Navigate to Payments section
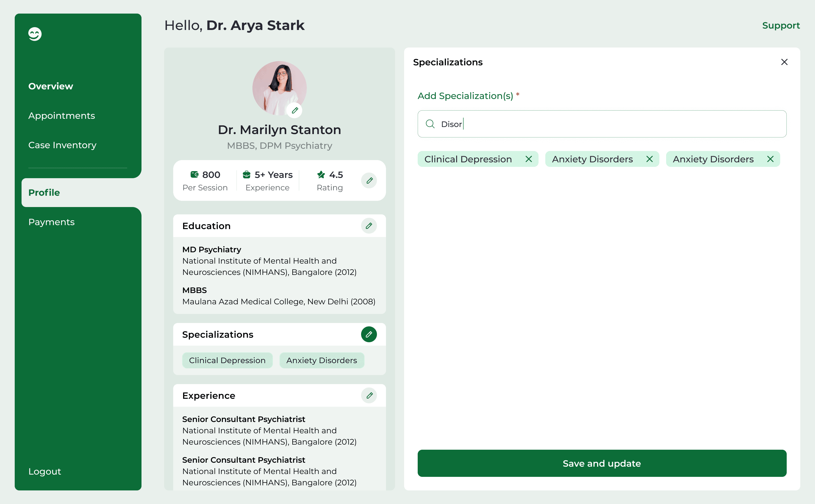The image size is (815, 504). [51, 222]
